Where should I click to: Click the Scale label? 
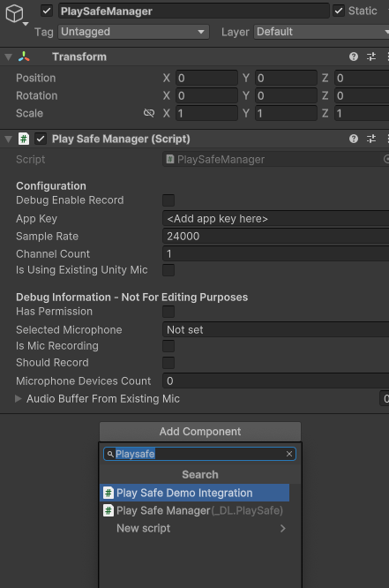coord(30,113)
